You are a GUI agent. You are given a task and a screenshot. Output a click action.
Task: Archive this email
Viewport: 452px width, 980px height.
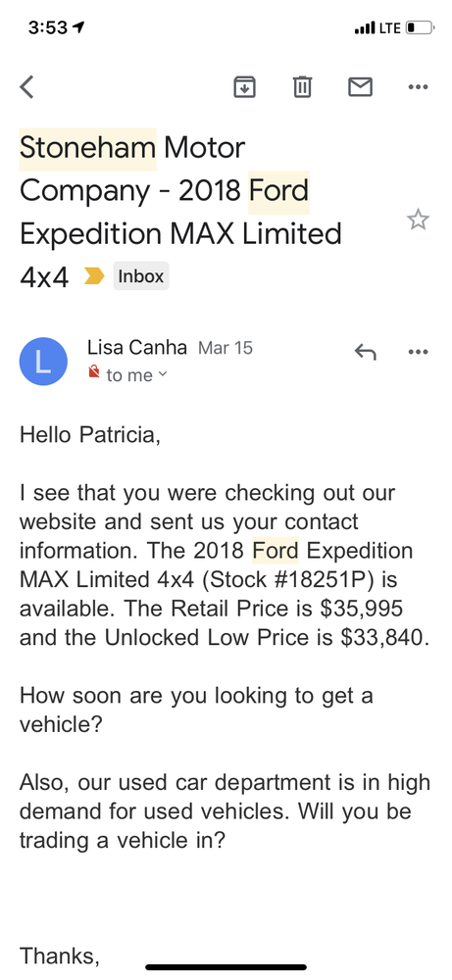pos(245,87)
